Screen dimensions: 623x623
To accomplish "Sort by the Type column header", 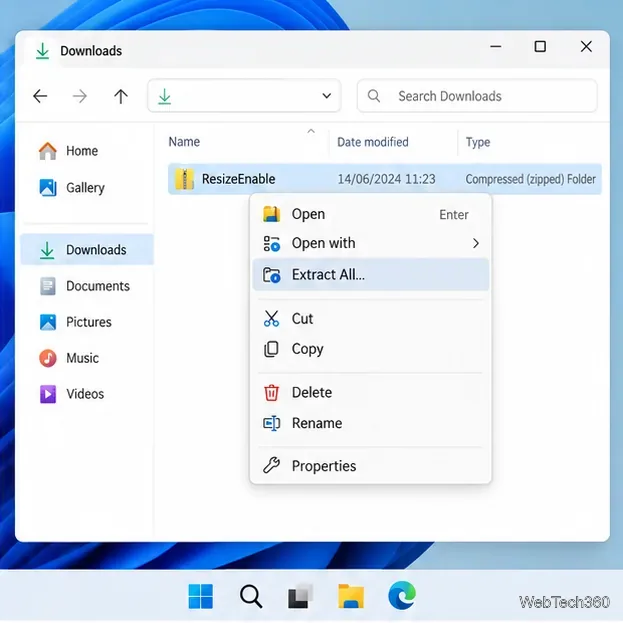I will [478, 142].
